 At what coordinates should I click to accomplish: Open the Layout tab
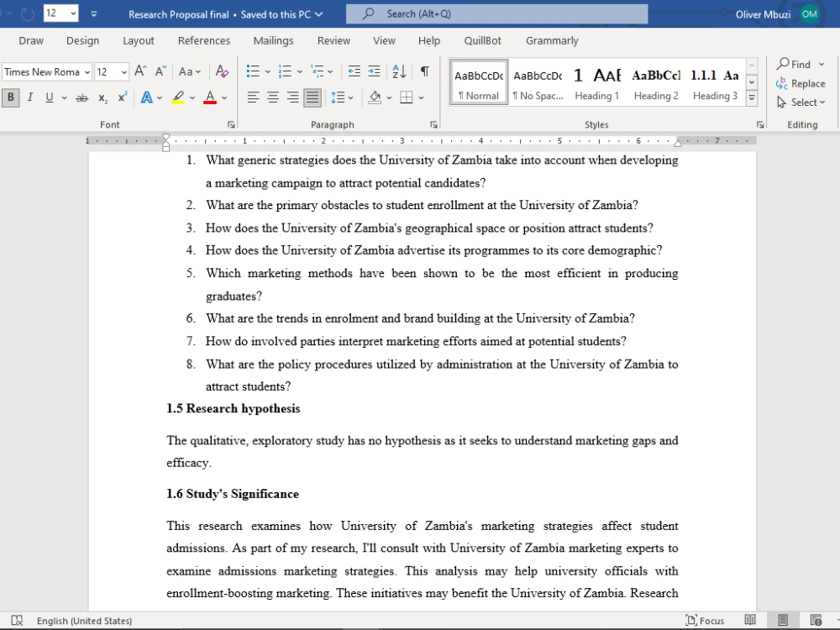pyautogui.click(x=139, y=40)
